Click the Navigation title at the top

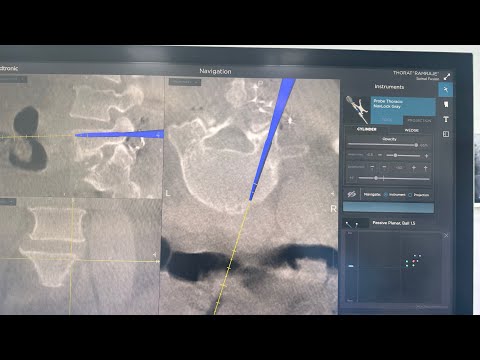click(x=215, y=71)
